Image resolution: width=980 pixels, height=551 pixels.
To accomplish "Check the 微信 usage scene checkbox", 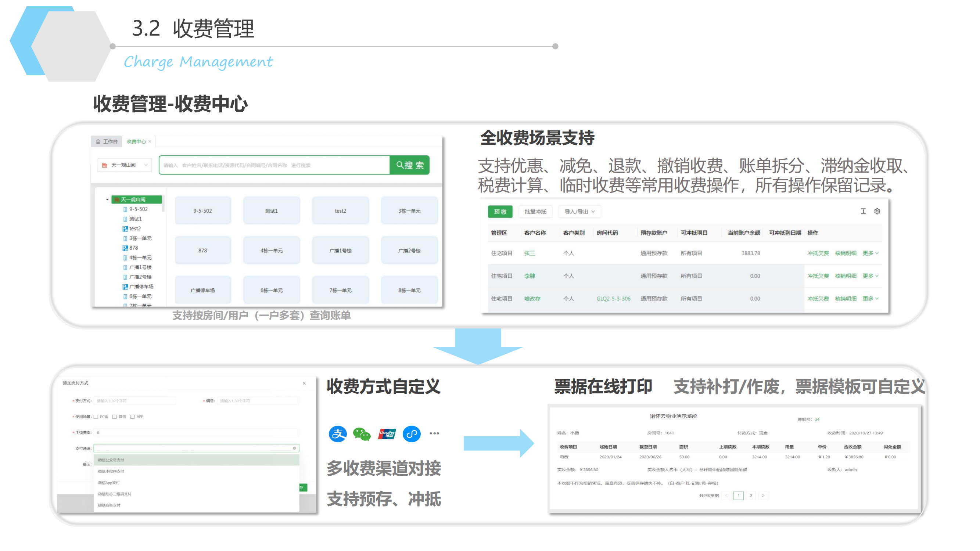I will 115,417.
